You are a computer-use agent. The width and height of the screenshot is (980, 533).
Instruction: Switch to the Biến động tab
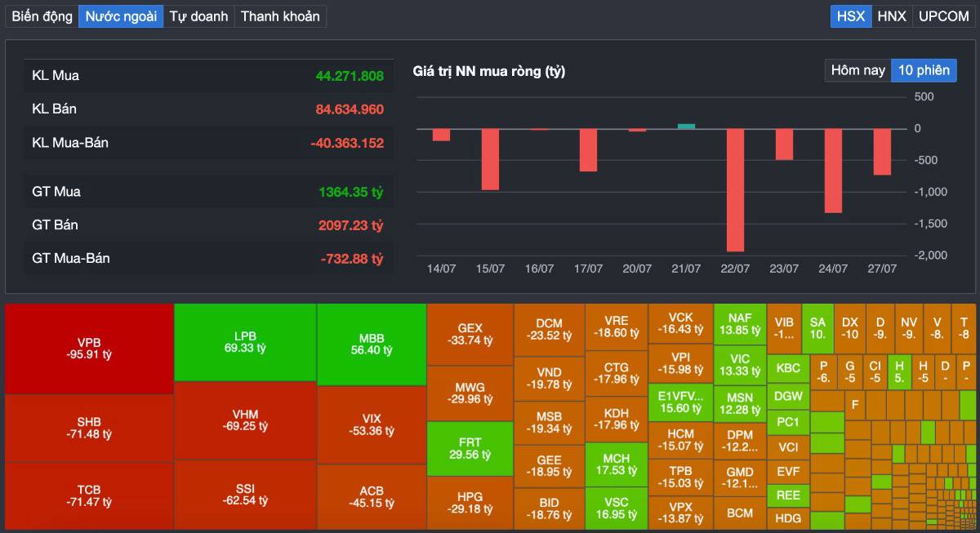pos(42,16)
